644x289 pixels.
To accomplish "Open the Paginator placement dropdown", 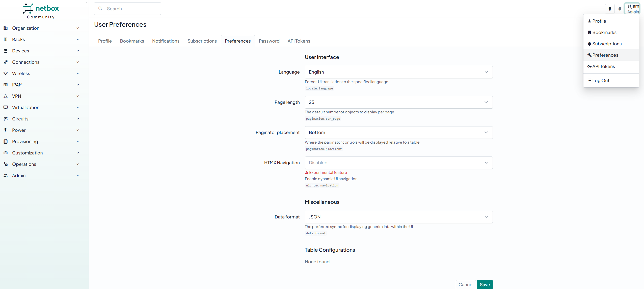I will click(398, 133).
